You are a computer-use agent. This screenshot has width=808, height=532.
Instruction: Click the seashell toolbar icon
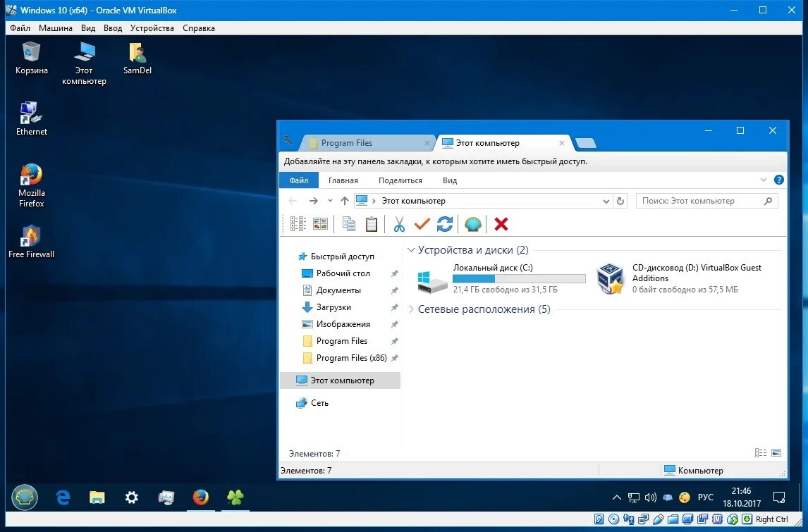(473, 223)
